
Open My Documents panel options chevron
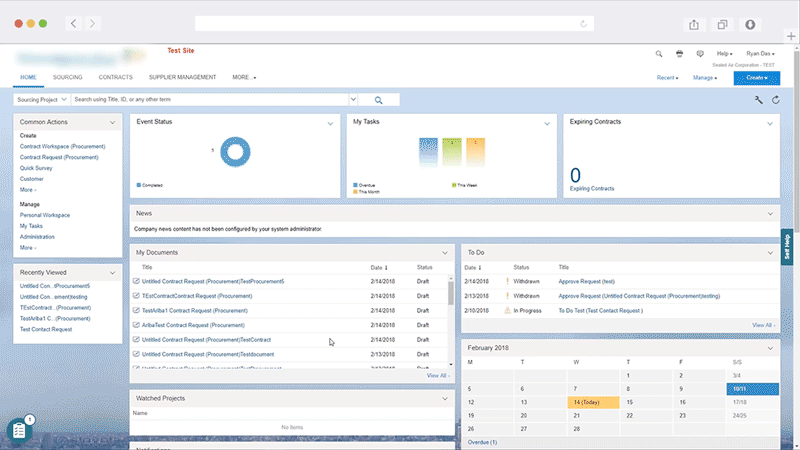tap(445, 253)
